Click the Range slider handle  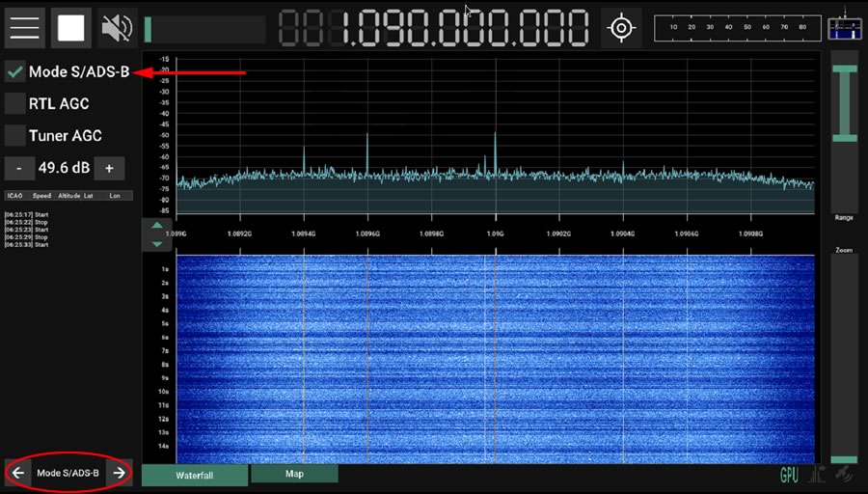(x=844, y=106)
